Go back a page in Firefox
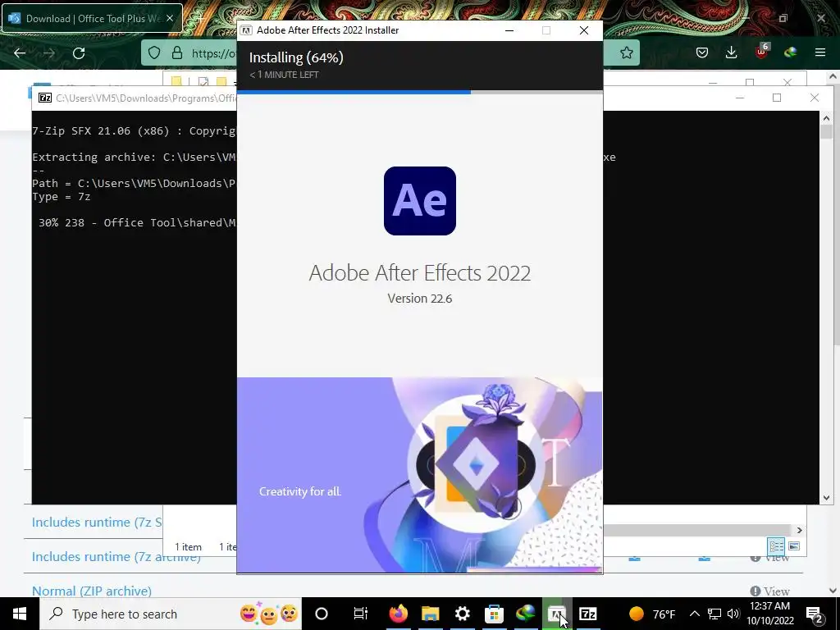The width and height of the screenshot is (840, 630). coord(20,53)
